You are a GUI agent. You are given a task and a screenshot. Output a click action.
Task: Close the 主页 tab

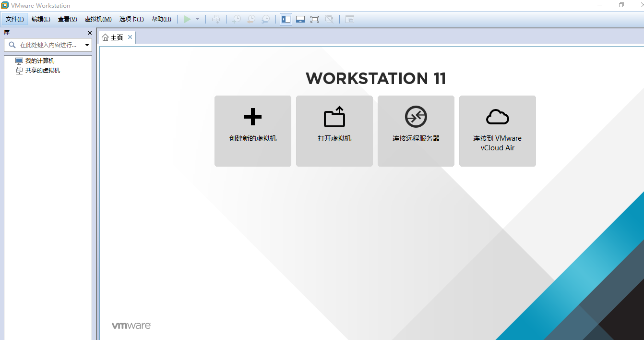[130, 37]
